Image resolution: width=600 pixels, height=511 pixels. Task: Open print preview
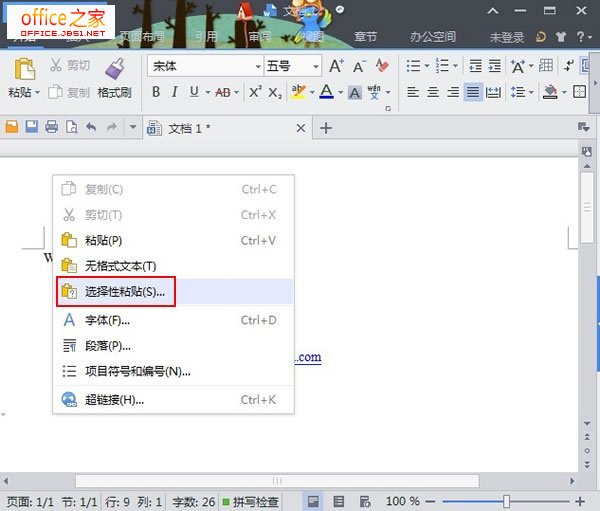point(72,127)
